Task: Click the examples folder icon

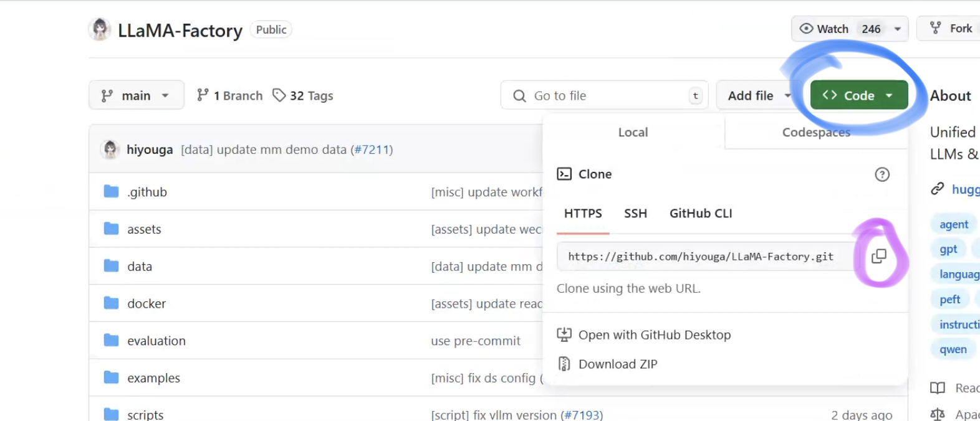Action: [112, 377]
